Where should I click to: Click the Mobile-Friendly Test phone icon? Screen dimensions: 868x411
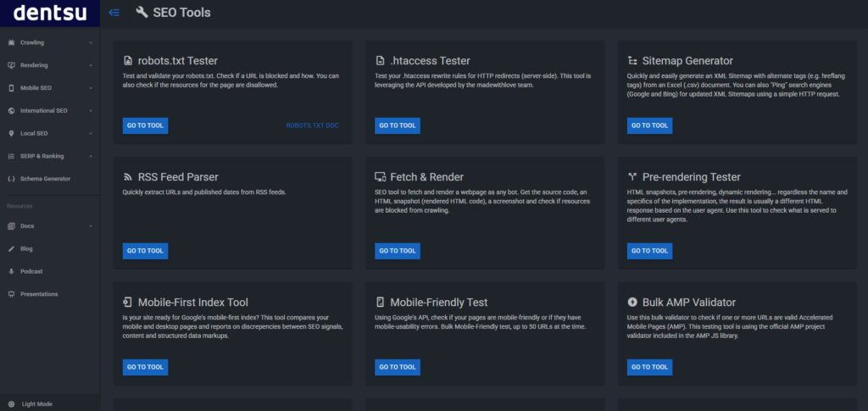tap(380, 302)
